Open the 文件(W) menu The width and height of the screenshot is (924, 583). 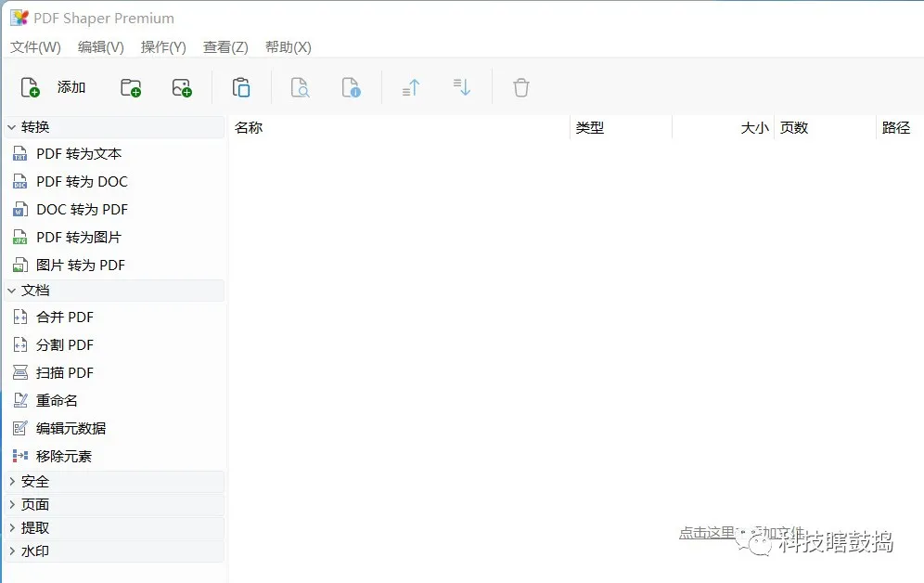pos(35,47)
